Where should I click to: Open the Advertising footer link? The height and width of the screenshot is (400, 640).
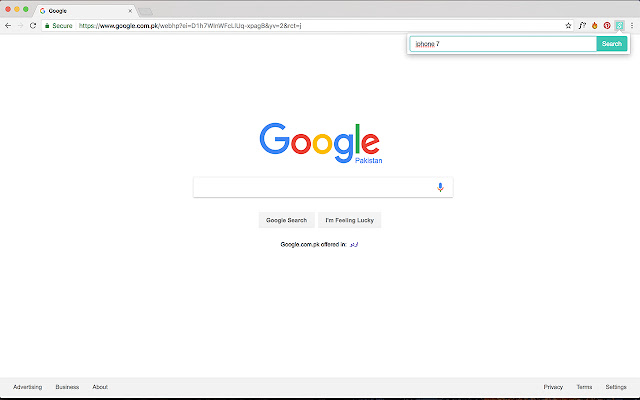[27, 387]
